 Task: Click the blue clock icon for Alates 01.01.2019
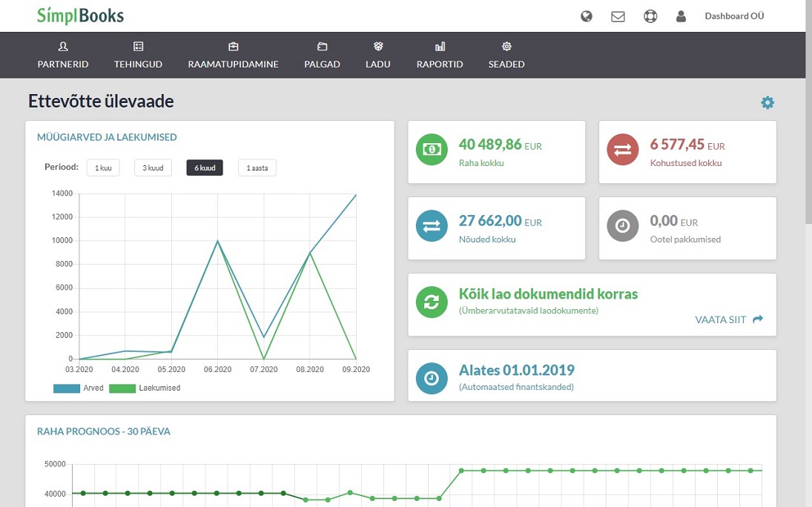click(x=432, y=378)
